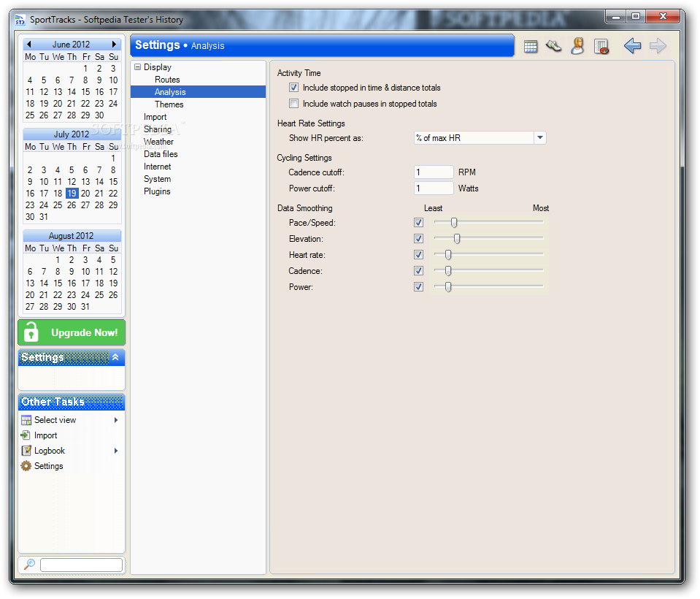The height and width of the screenshot is (599, 700).
Task: Click the search magnifier icon
Action: [x=29, y=564]
